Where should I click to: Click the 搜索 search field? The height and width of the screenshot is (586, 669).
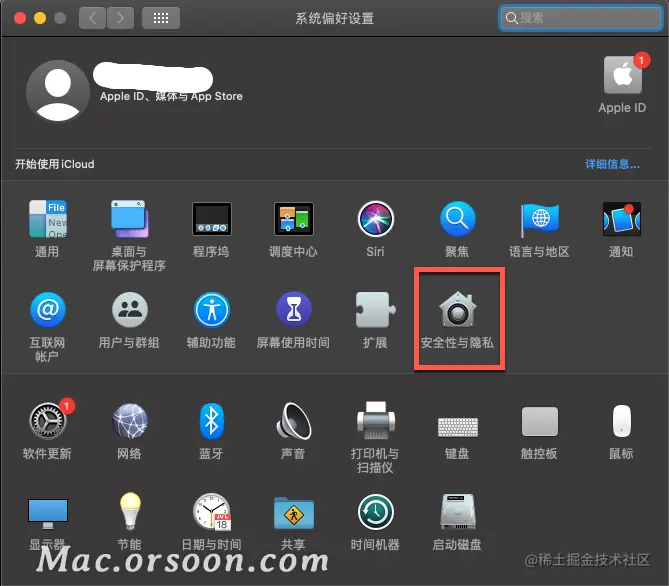click(580, 18)
